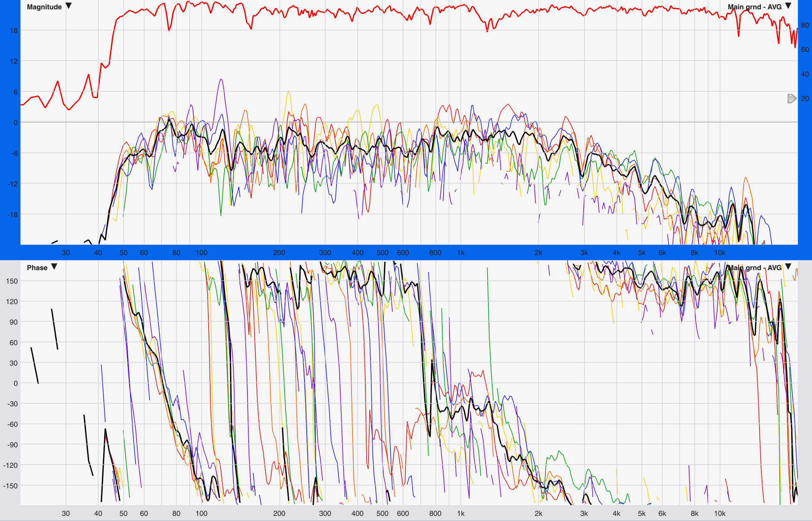
Task: Select the gray coherence threshold marker arrow
Action: tap(792, 98)
